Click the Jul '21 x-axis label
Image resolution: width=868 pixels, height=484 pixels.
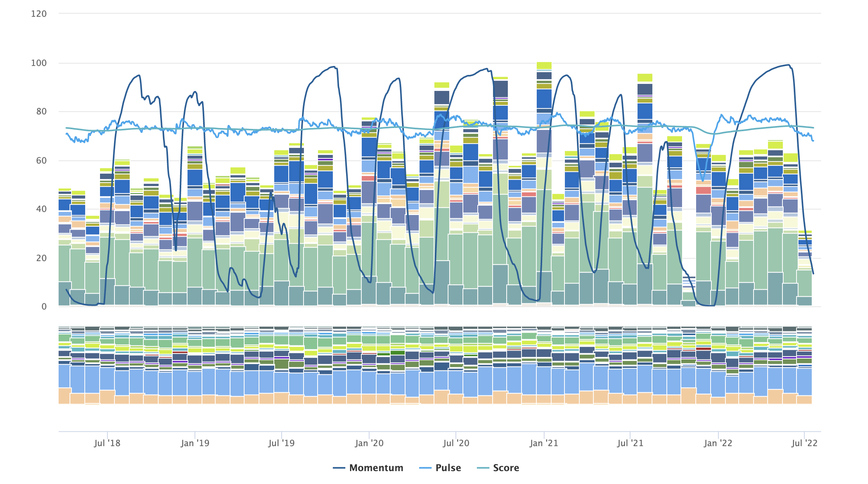click(x=630, y=443)
